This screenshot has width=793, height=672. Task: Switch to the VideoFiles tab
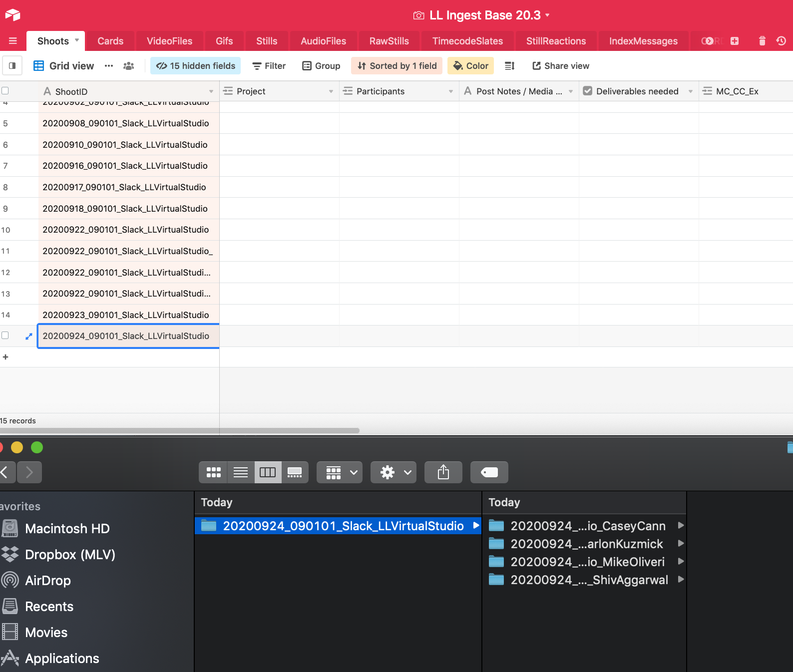point(169,41)
